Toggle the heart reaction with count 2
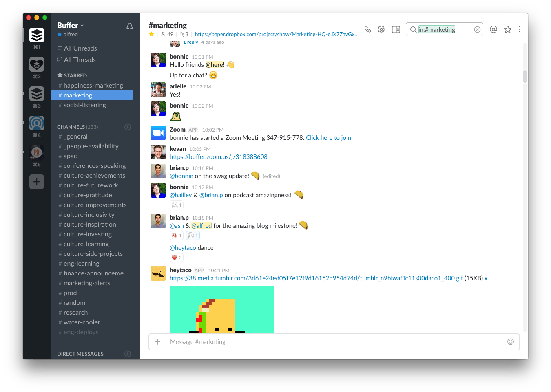Viewport: 551px width, 392px height. (177, 258)
